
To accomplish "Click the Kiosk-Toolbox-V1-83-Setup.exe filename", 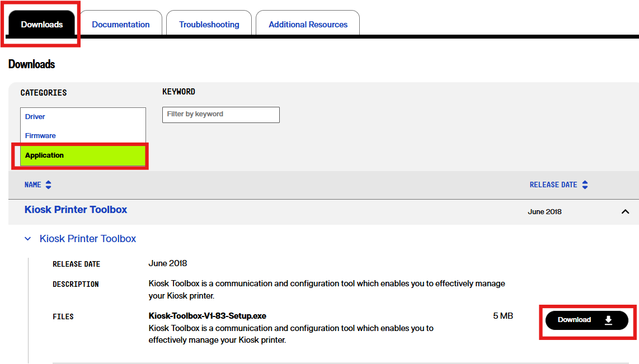I will click(208, 316).
